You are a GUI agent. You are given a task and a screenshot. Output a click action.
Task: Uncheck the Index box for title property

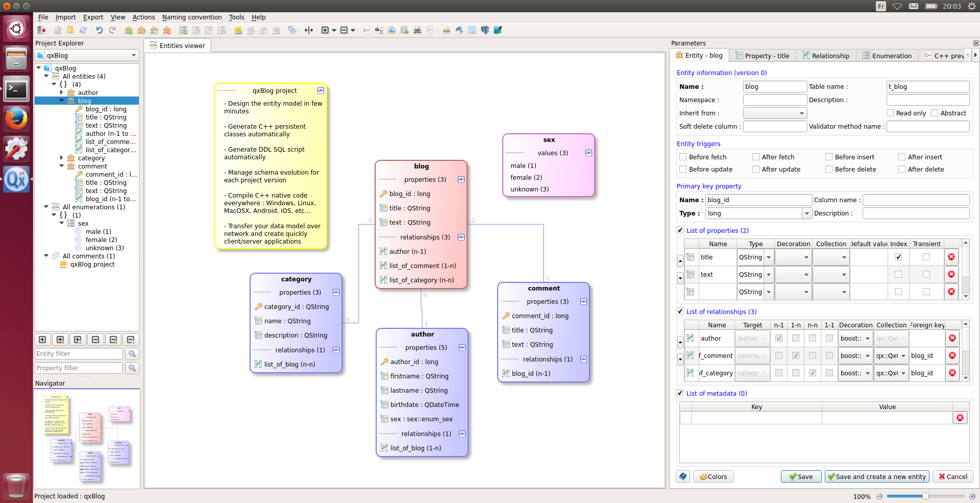pos(898,257)
